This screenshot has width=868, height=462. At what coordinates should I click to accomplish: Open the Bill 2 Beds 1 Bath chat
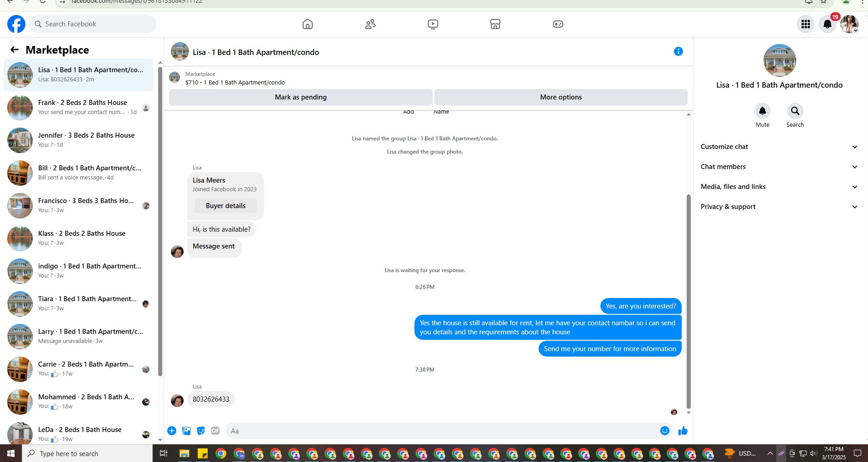(79, 173)
